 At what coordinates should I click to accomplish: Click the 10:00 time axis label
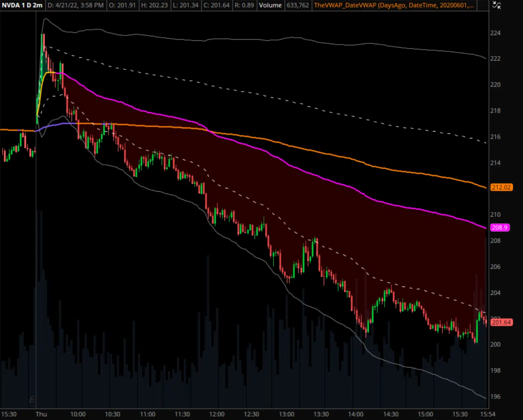coord(78,414)
